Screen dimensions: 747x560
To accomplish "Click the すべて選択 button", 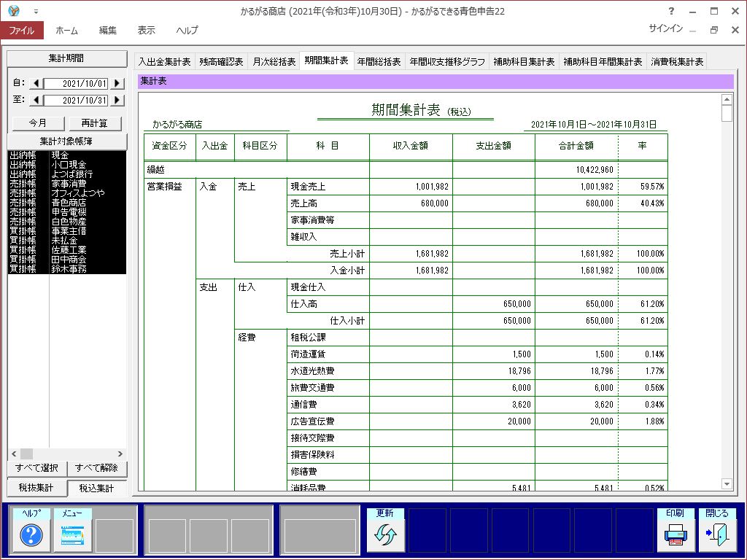I will (x=37, y=468).
